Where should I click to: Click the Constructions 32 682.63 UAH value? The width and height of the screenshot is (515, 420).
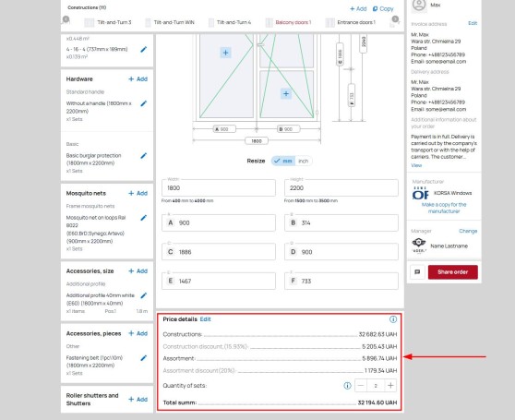377,334
